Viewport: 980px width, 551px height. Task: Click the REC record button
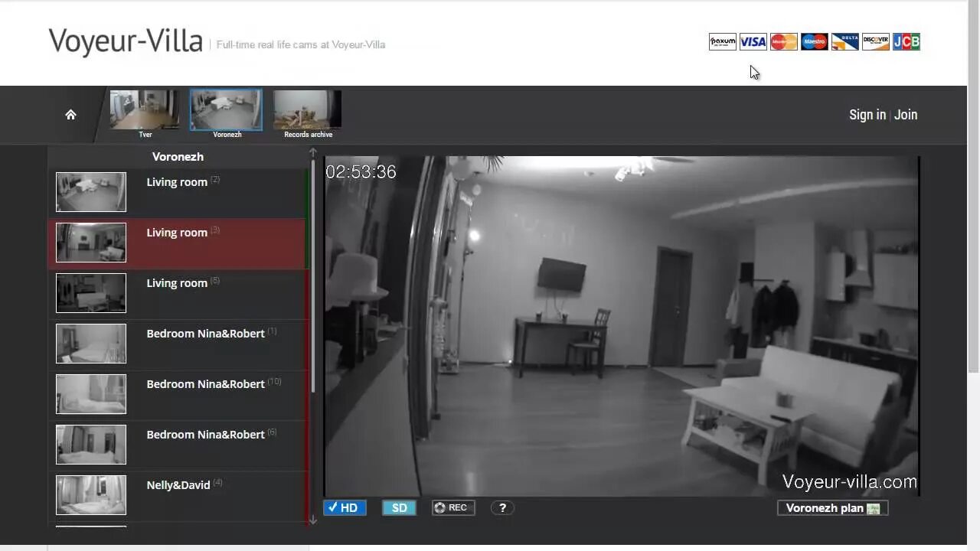[453, 507]
